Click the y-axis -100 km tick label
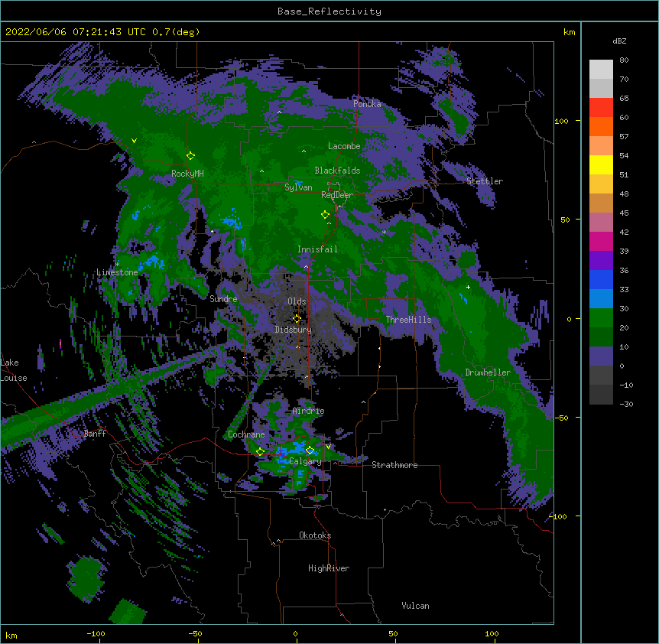This screenshot has width=659, height=644. coord(559,516)
